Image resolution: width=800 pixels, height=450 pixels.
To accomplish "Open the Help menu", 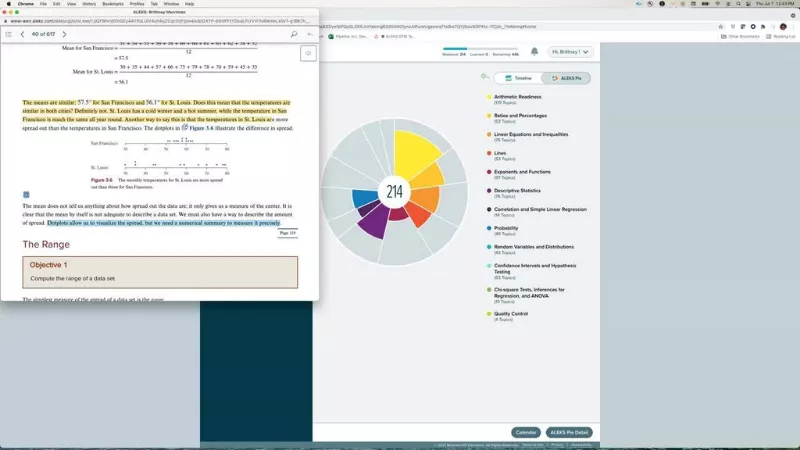I will click(x=189, y=4).
